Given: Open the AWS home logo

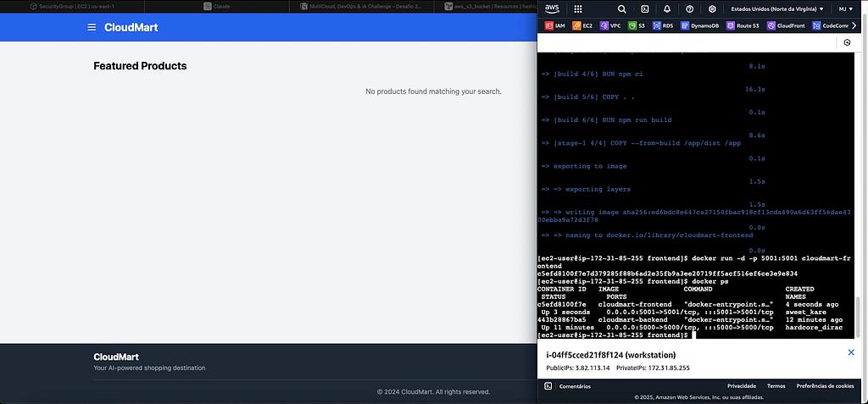Looking at the screenshot, I should point(552,8).
